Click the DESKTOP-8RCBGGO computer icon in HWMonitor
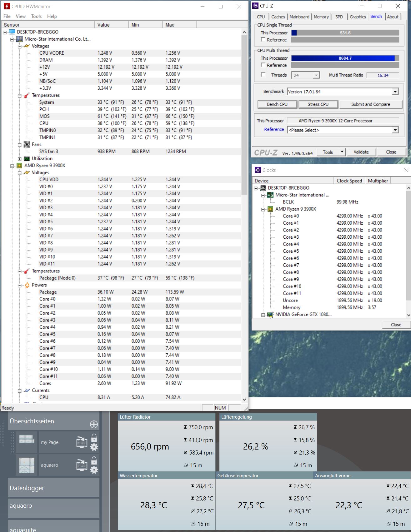 [x=12, y=32]
